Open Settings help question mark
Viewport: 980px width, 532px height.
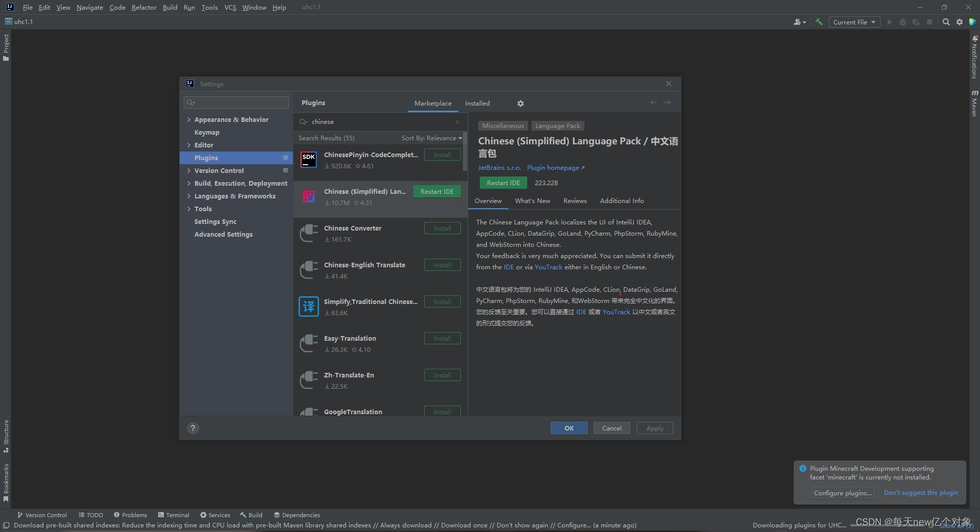tap(193, 428)
